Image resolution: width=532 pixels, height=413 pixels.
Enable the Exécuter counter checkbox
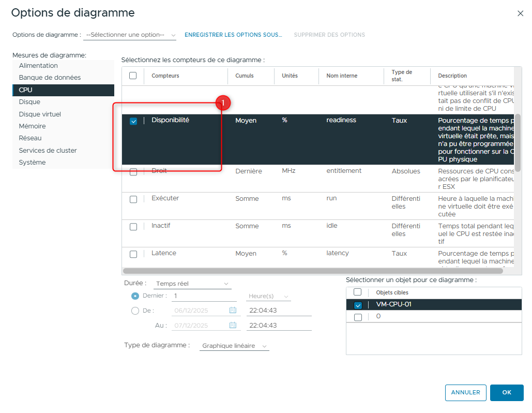pyautogui.click(x=133, y=199)
